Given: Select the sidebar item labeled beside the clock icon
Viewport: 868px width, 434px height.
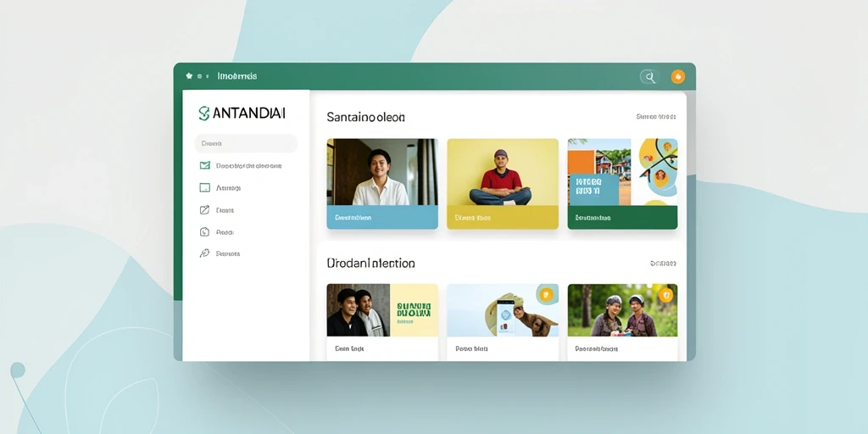Looking at the screenshot, I should tap(225, 232).
